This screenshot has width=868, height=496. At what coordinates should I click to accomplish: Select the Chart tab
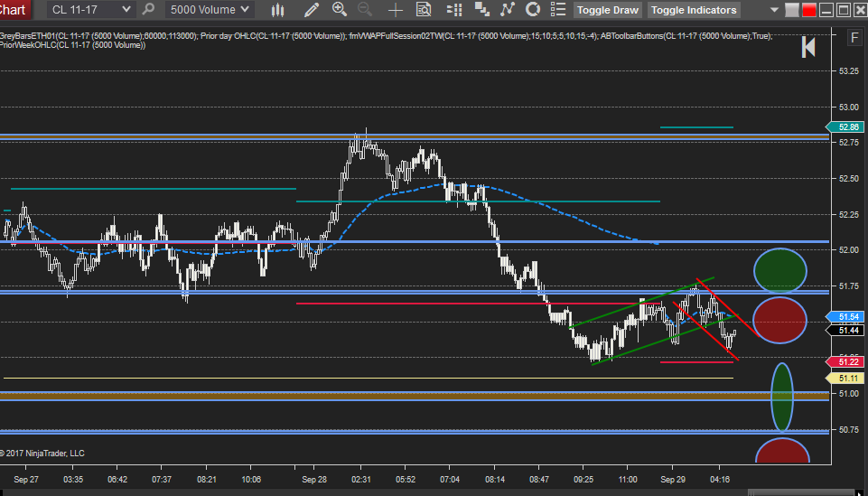coord(14,9)
